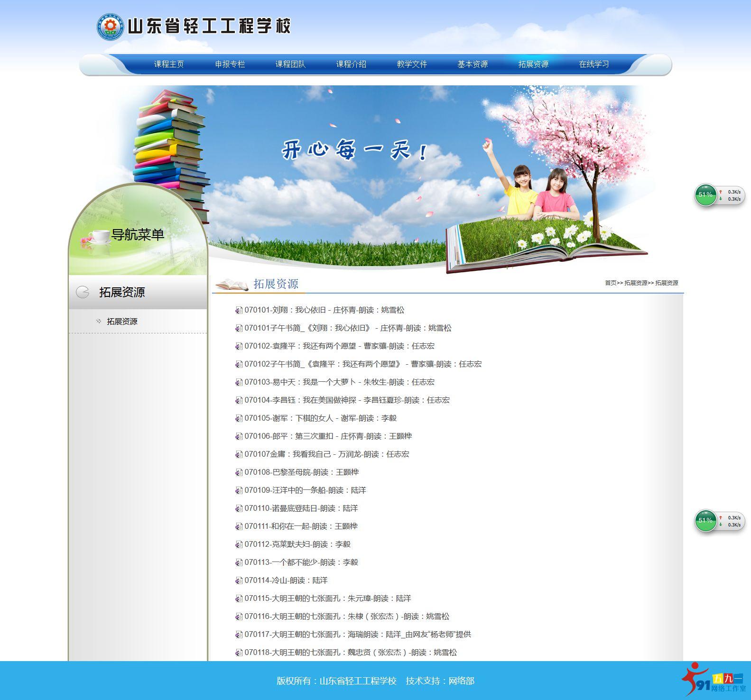
Task: Click the 首页 breadcrumb link
Action: 610,283
